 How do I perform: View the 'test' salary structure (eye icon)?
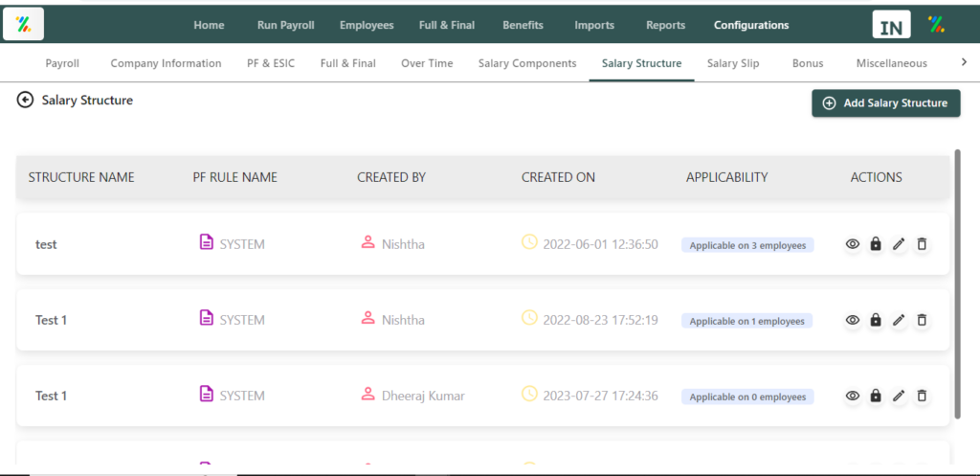853,244
